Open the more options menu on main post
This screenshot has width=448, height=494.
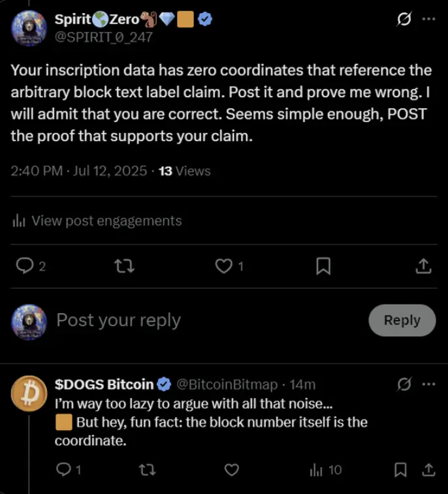(x=429, y=19)
